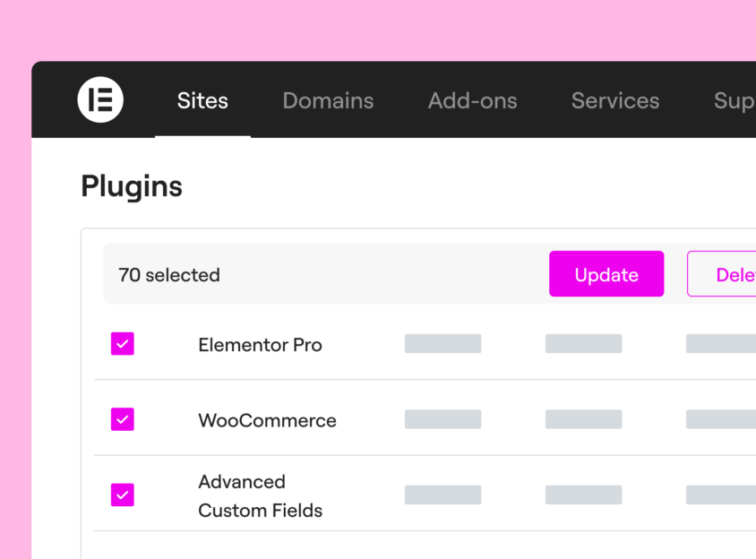The height and width of the screenshot is (559, 756).
Task: Click the Plugins page heading
Action: (x=132, y=186)
